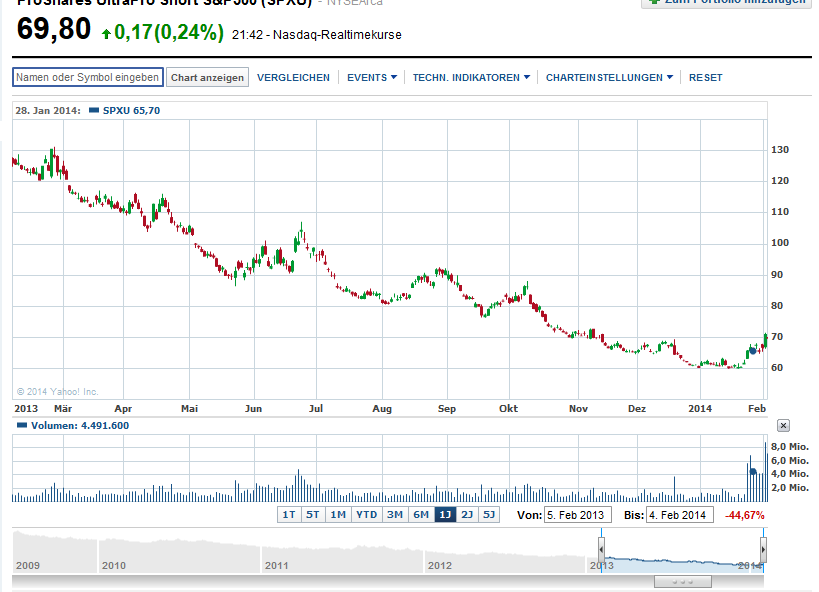Click left handle of range selector
The image size is (819, 592).
tap(601, 550)
